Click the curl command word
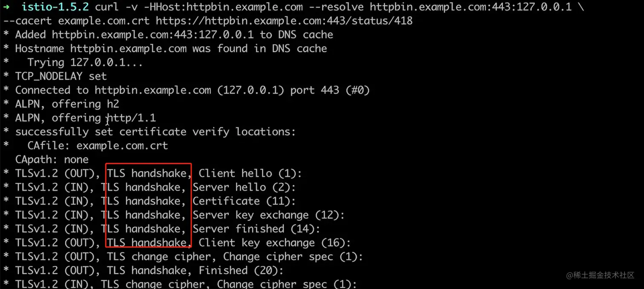The height and width of the screenshot is (289, 644). point(107,7)
